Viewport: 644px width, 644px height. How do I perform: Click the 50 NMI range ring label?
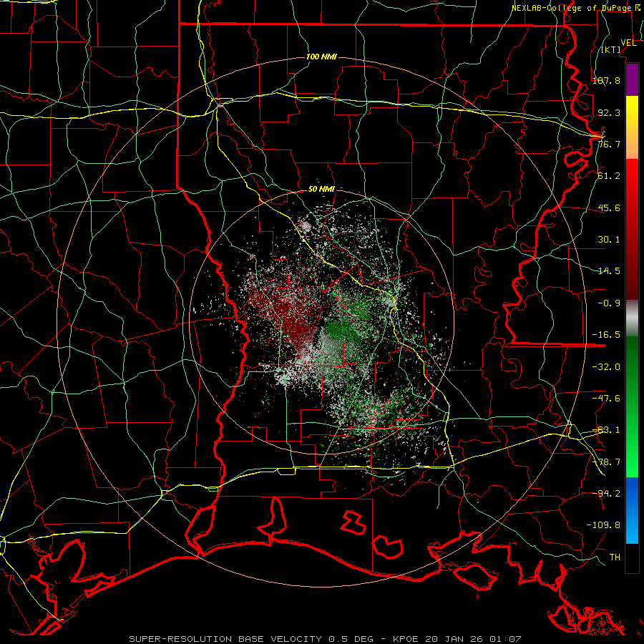[x=321, y=190]
